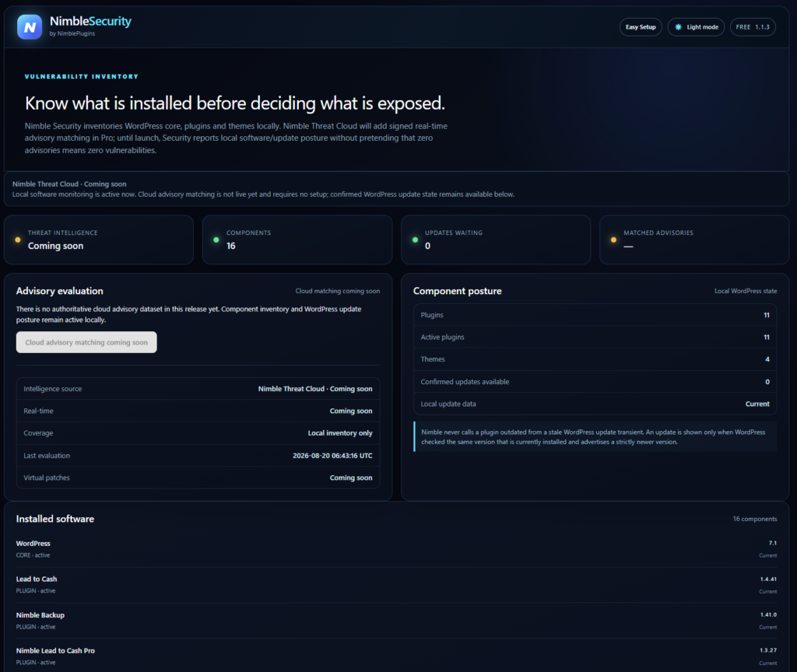The image size is (797, 672).
Task: Click version 1.3.27 of Nimble Lead to Cash Pro
Action: (x=768, y=650)
